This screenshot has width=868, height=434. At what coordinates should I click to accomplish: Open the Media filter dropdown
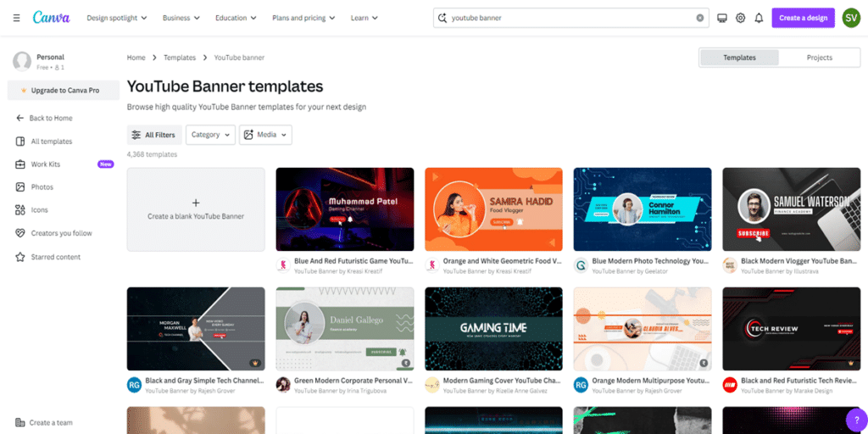click(x=265, y=135)
